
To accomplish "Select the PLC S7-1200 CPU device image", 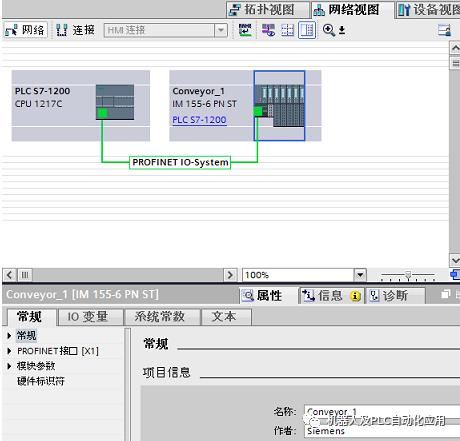I will click(x=115, y=102).
